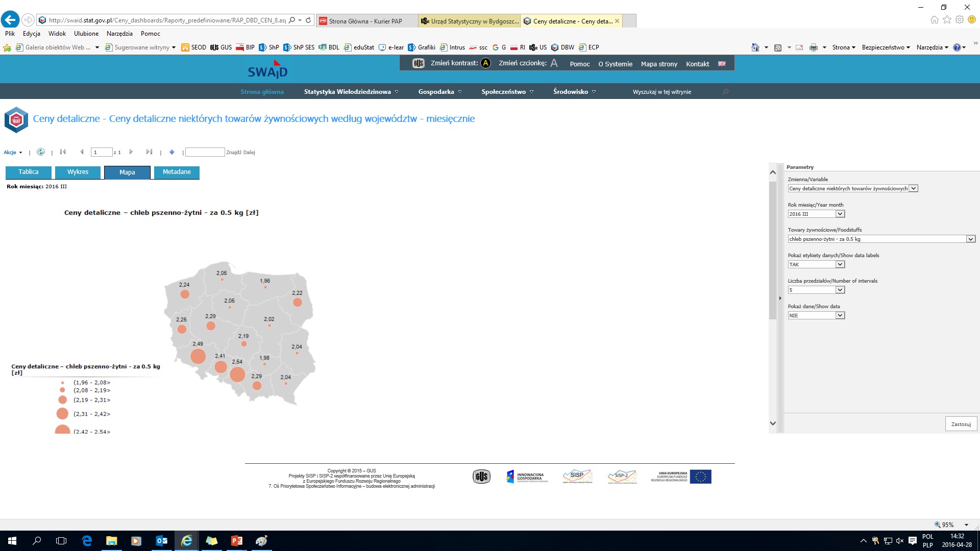Expand the Pokaż dane NIE dropdown
980x551 pixels.
[840, 316]
